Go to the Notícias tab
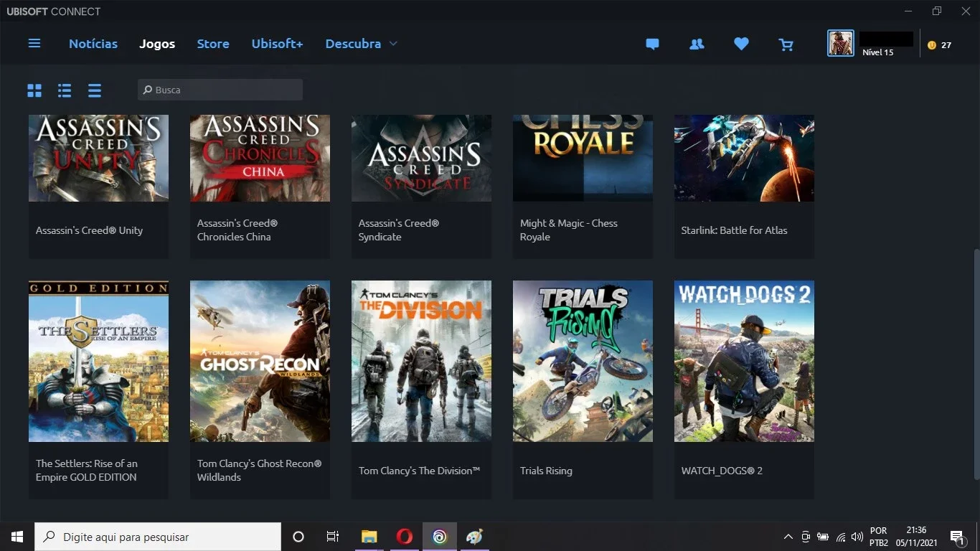The height and width of the screenshot is (551, 980). coord(93,44)
